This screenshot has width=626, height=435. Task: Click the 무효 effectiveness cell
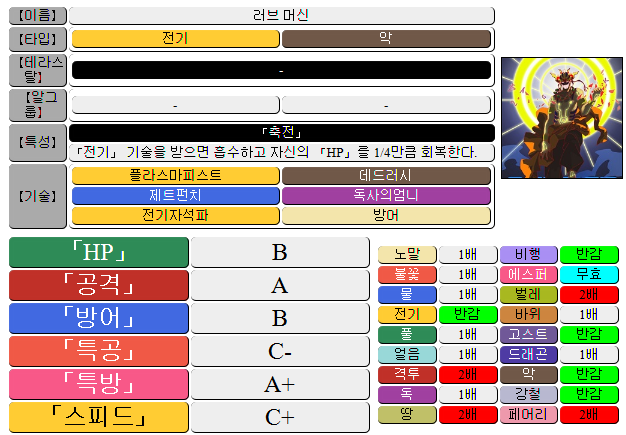pos(589,274)
